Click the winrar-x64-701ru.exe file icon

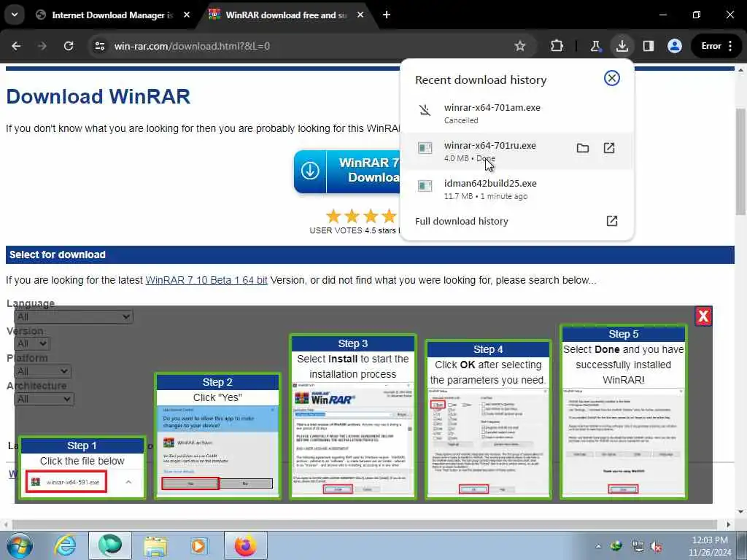(425, 148)
